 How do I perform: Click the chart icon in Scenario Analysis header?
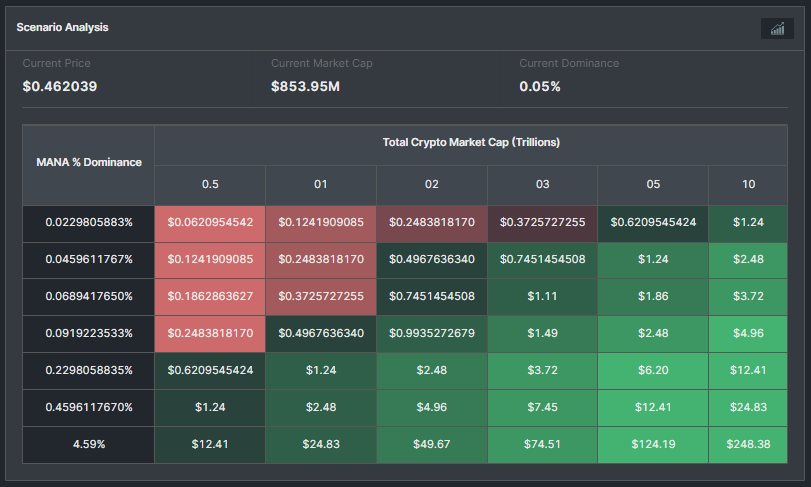tap(776, 28)
